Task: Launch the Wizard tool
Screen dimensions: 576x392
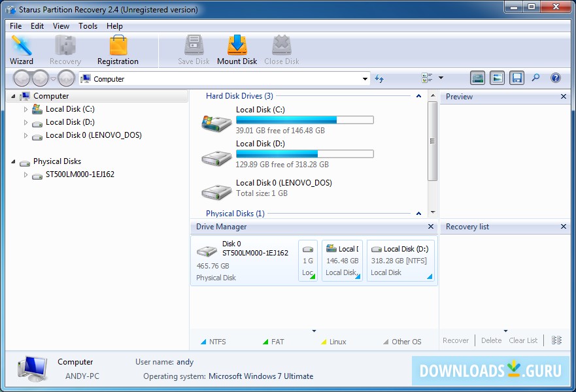Action: [x=22, y=50]
